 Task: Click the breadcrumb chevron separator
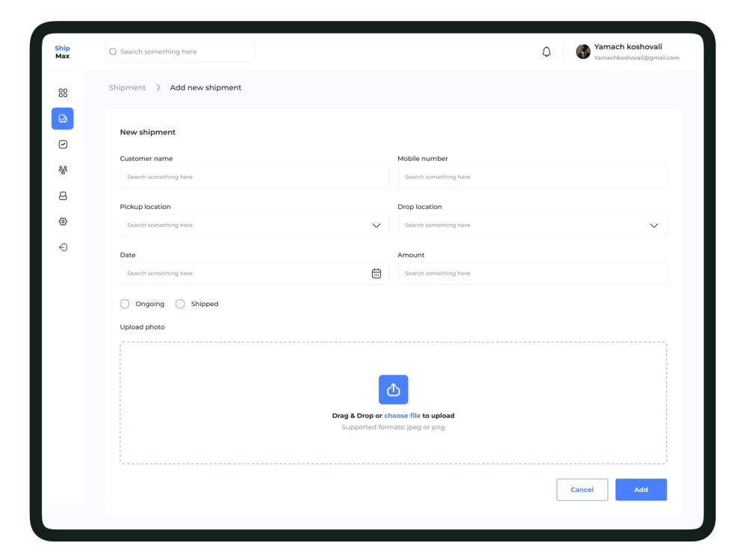158,87
